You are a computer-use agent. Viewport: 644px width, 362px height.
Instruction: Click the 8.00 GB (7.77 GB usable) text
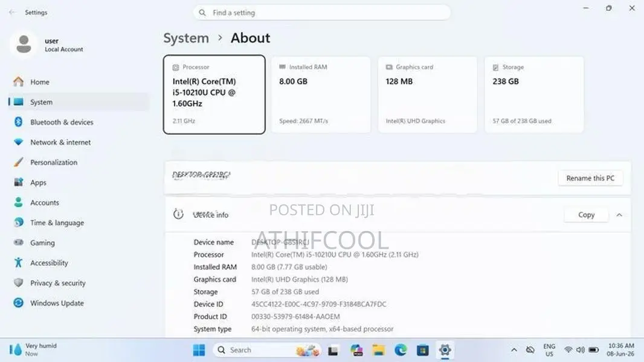click(289, 267)
